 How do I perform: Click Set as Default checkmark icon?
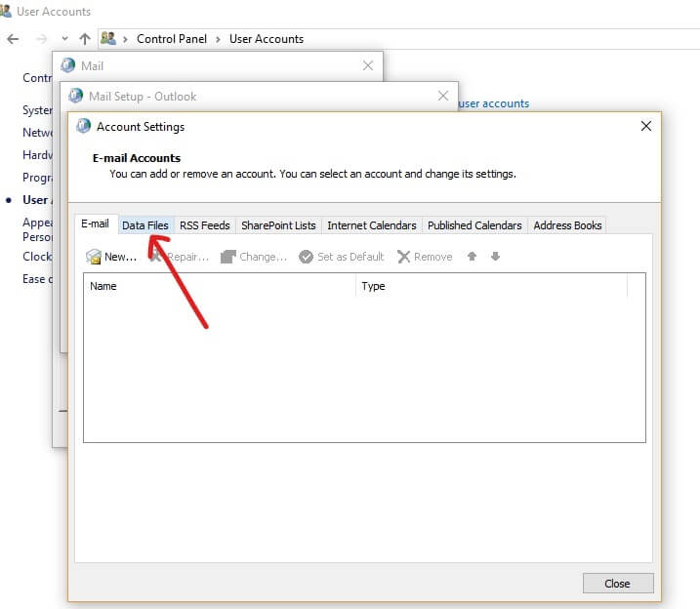(x=306, y=257)
